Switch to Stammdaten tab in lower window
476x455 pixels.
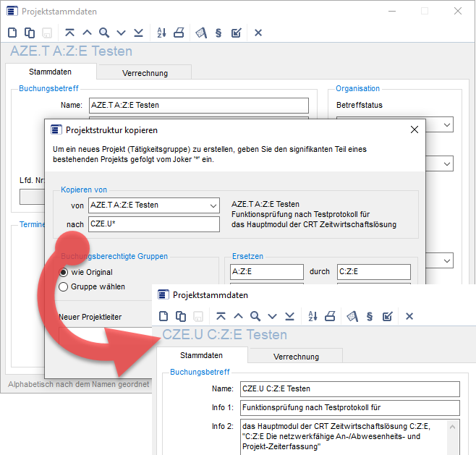[201, 355]
